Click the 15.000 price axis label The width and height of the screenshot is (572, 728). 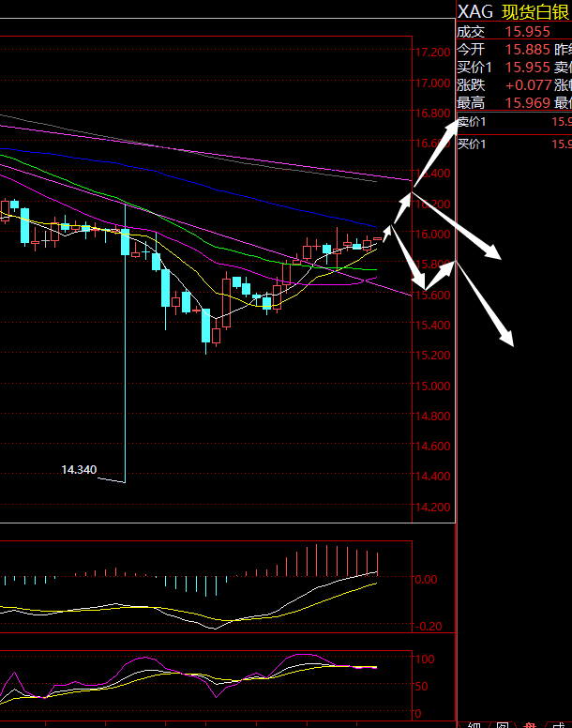pos(432,386)
